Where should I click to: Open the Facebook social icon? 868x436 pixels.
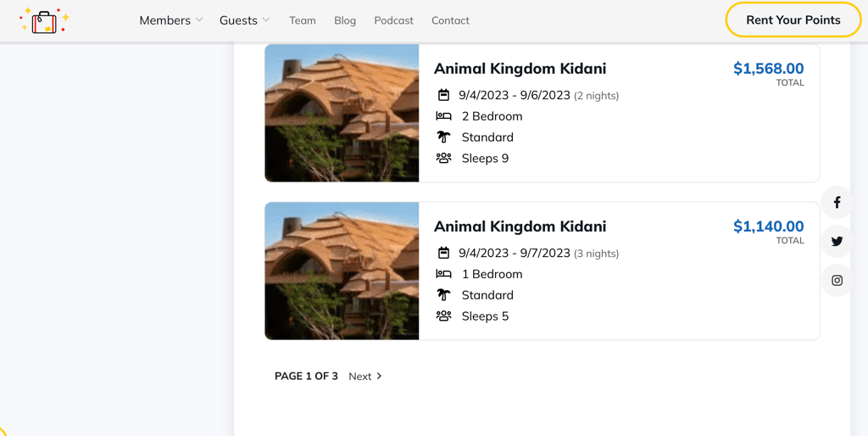coord(837,202)
